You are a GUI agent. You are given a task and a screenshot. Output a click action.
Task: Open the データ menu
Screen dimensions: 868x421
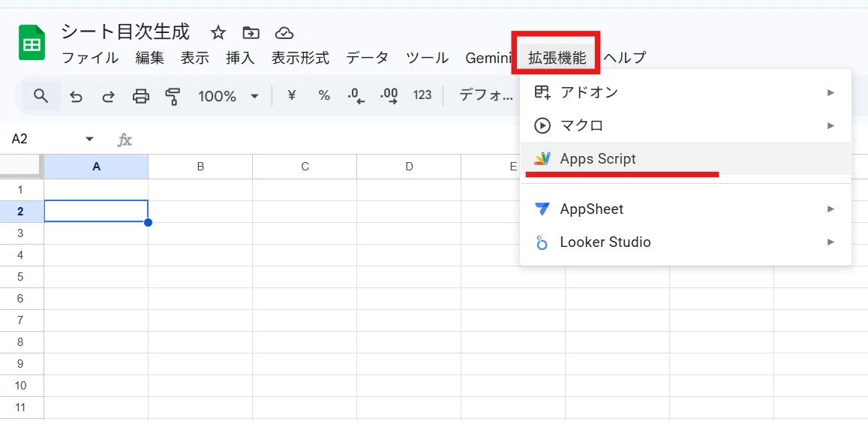[x=367, y=58]
